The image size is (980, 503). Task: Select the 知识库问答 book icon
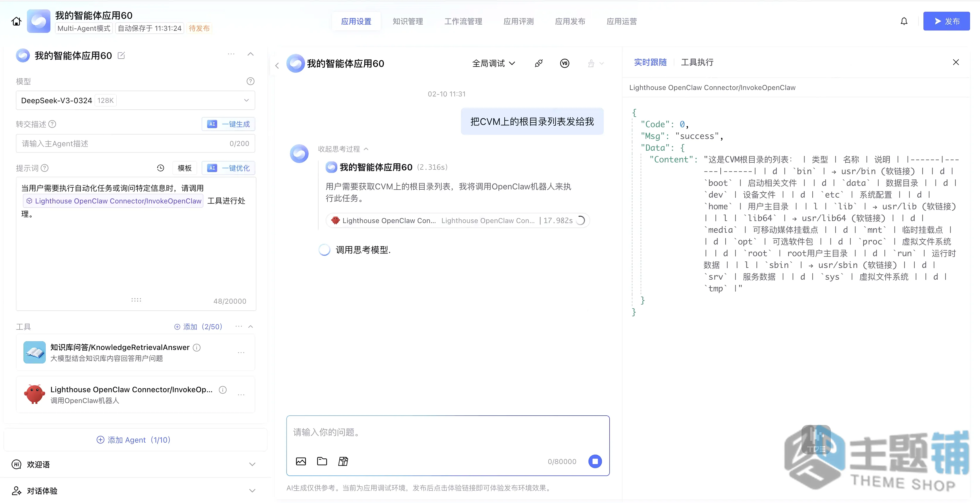(34, 352)
